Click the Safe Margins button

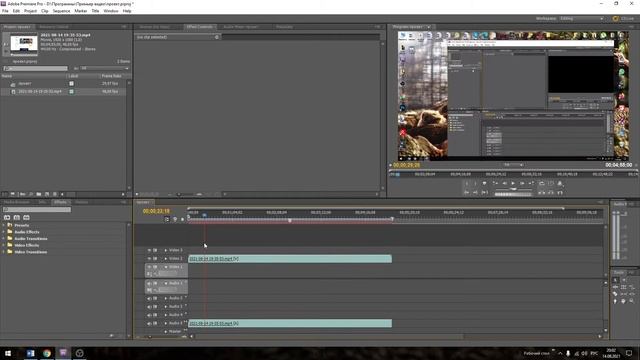[551, 183]
